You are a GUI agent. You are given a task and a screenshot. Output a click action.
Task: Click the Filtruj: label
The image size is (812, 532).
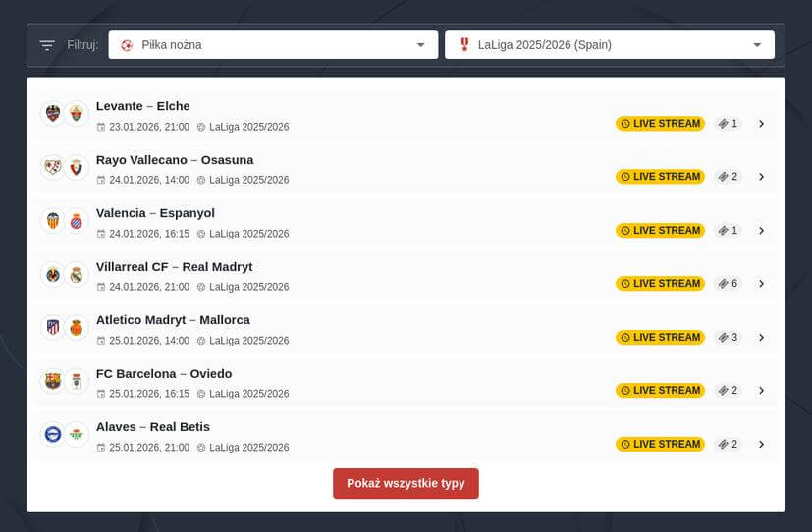(82, 45)
